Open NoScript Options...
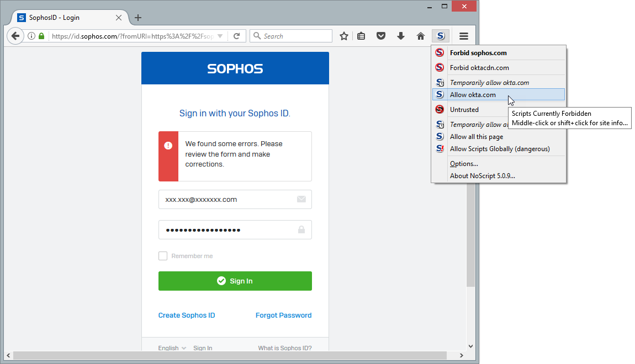This screenshot has width=635, height=364. coord(499,164)
